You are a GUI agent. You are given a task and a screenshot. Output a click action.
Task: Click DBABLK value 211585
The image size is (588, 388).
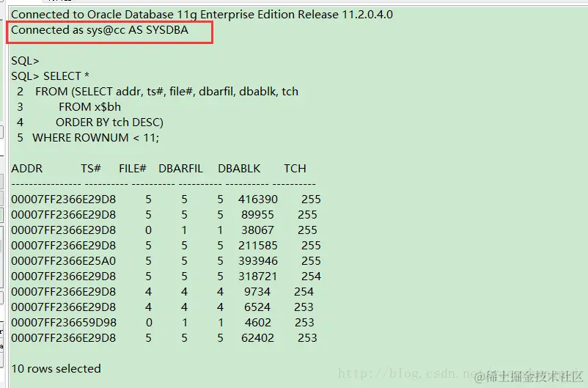(x=258, y=246)
